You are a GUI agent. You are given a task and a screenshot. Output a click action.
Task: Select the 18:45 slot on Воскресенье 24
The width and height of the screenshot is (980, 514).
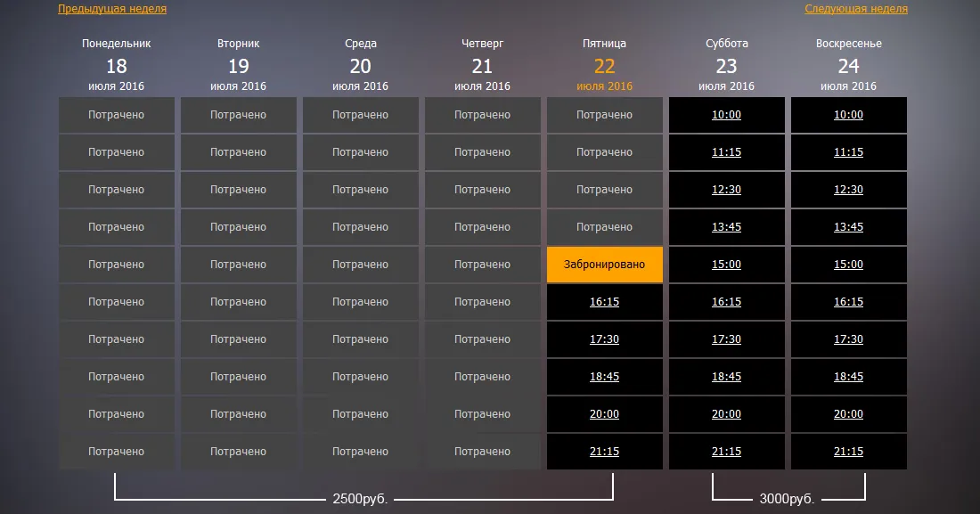849,377
